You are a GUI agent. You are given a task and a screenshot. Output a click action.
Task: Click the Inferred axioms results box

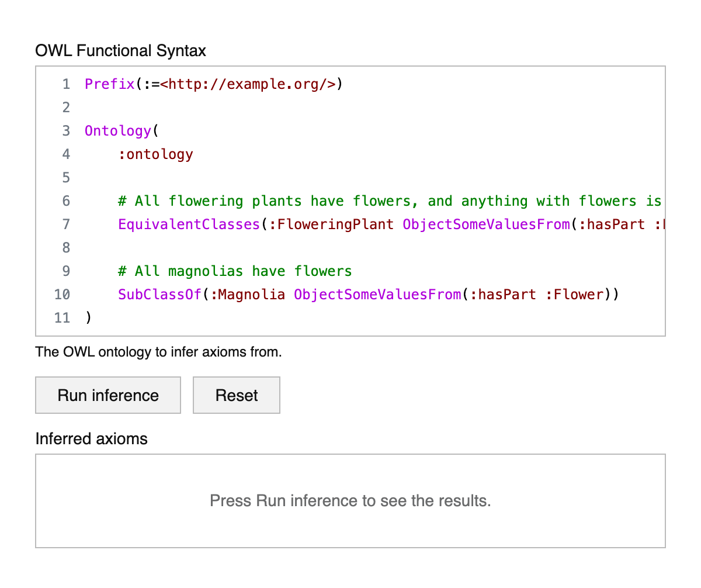coord(350,501)
